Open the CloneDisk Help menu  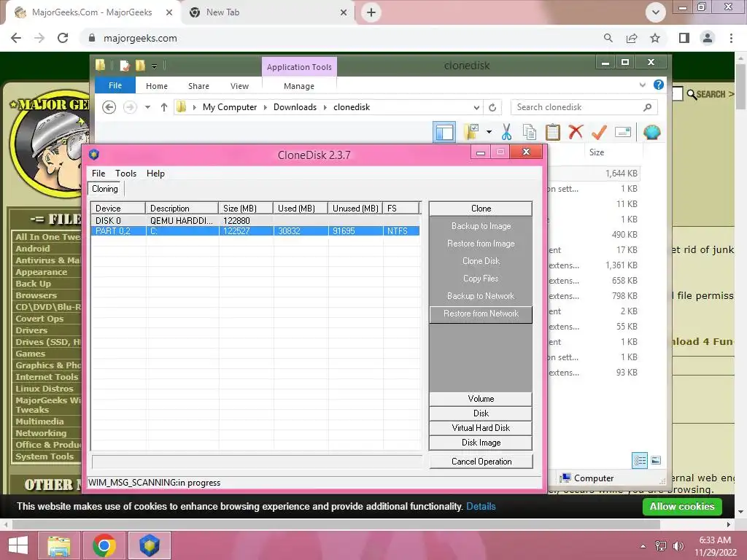[155, 174]
